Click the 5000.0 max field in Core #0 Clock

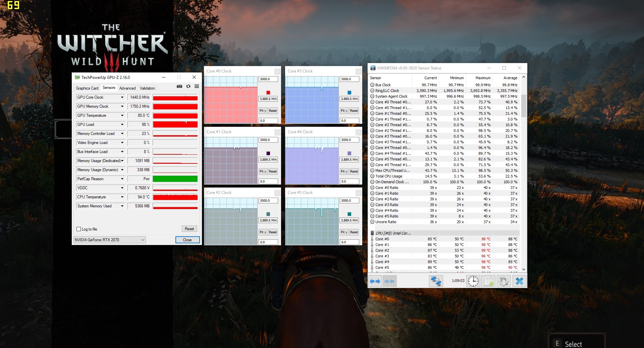(268, 79)
